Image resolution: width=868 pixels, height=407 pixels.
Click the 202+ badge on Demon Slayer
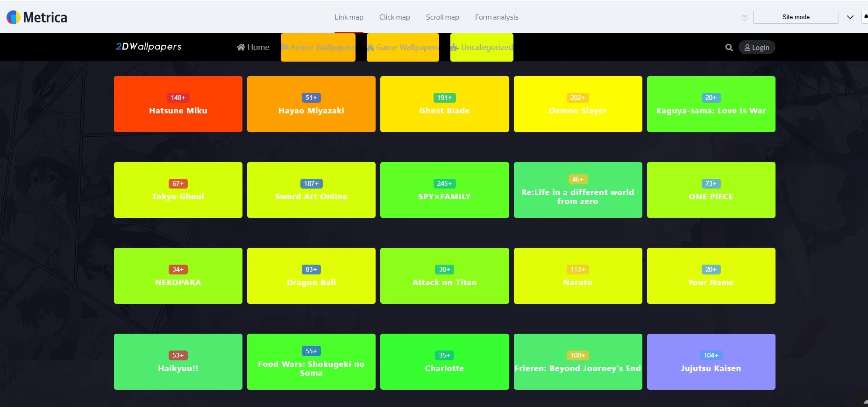point(577,98)
